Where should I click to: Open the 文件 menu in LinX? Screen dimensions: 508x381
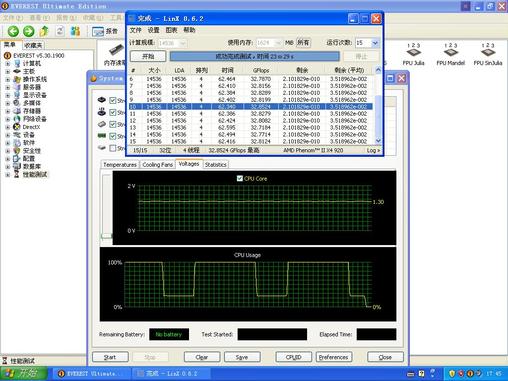135,30
